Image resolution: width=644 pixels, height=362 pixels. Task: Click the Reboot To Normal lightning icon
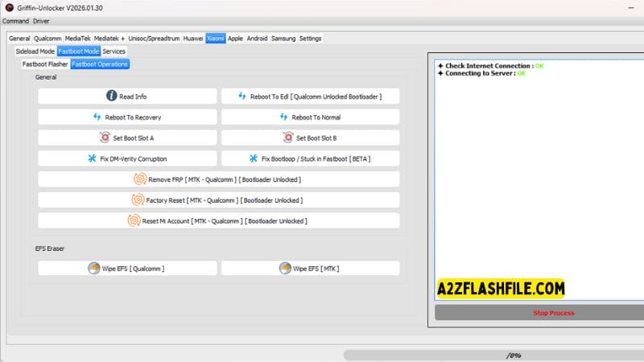[x=284, y=117]
